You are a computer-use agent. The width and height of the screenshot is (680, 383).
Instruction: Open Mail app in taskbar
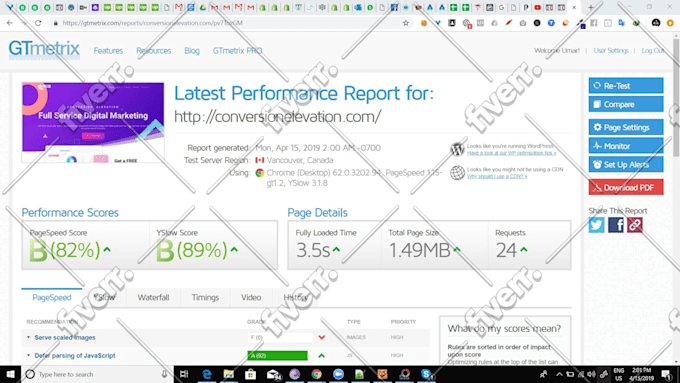(x=273, y=374)
